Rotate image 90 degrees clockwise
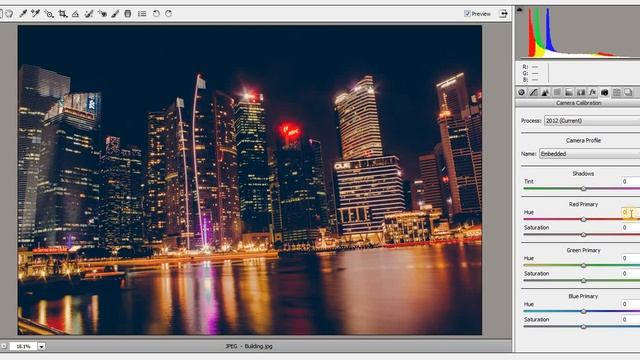This screenshot has height=360, width=640. (169, 14)
